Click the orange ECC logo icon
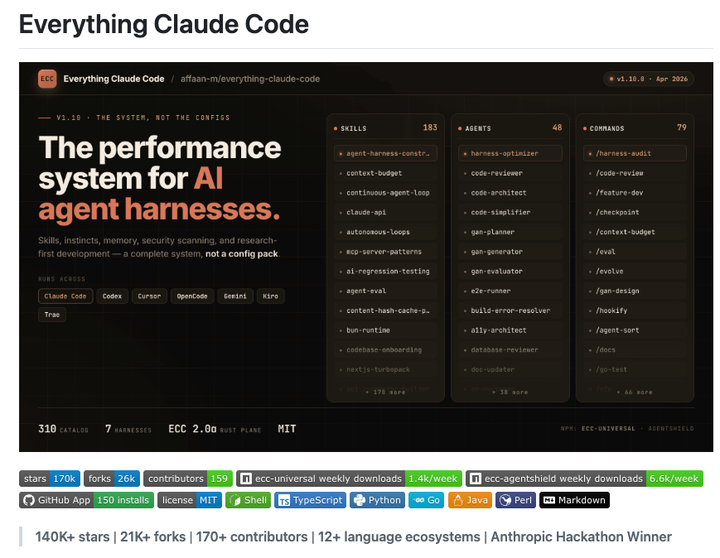The width and height of the screenshot is (720, 558). pos(47,79)
